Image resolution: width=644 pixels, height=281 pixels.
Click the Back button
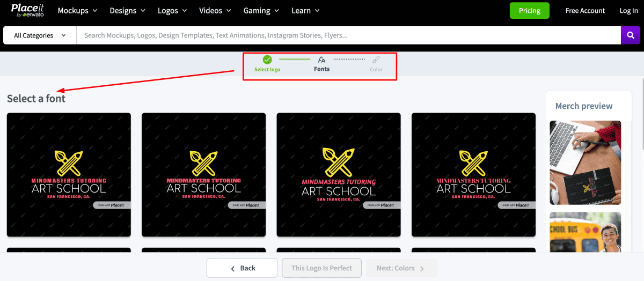[242, 268]
